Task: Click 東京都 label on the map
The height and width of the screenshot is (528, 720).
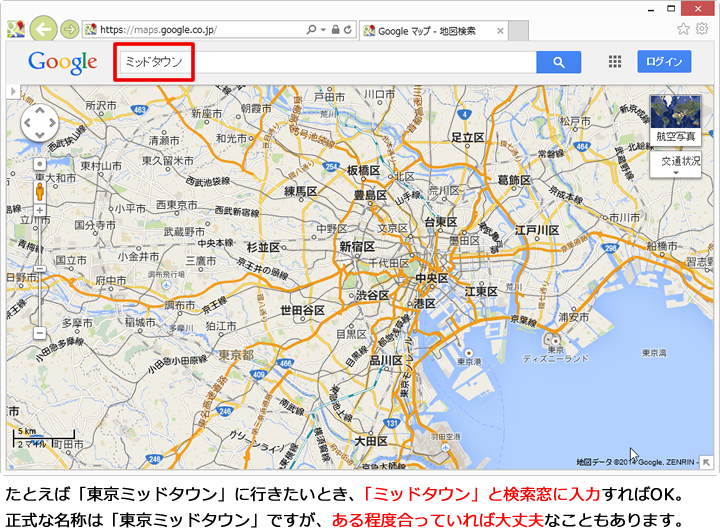Action: click(x=236, y=355)
